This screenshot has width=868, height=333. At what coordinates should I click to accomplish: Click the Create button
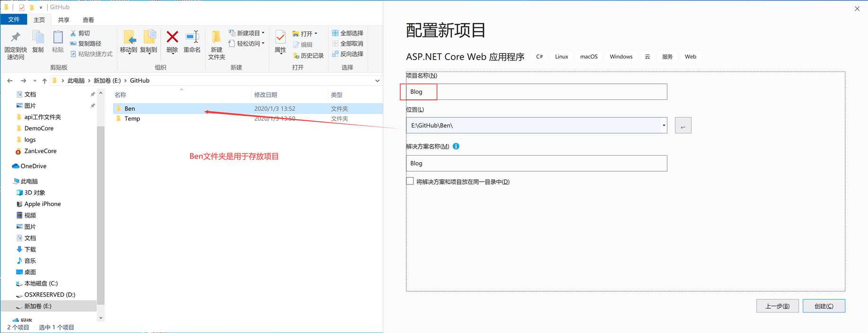tap(824, 306)
